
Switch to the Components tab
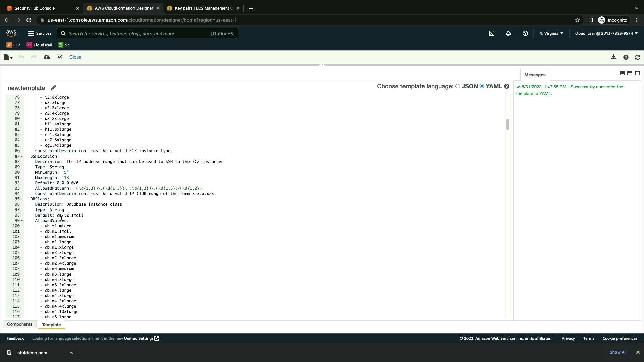coord(19,324)
